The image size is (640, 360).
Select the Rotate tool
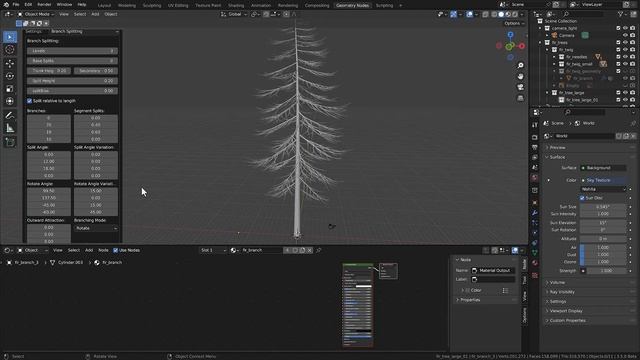10,76
